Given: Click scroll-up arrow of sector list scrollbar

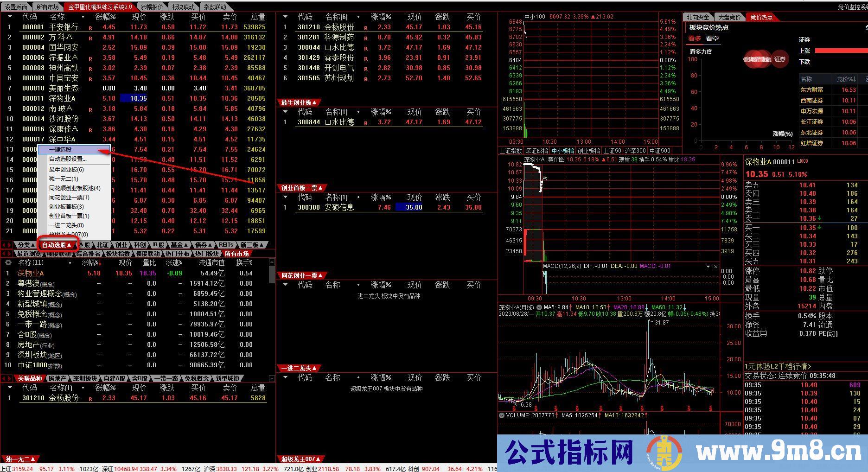Looking at the screenshot, I should pos(272,262).
